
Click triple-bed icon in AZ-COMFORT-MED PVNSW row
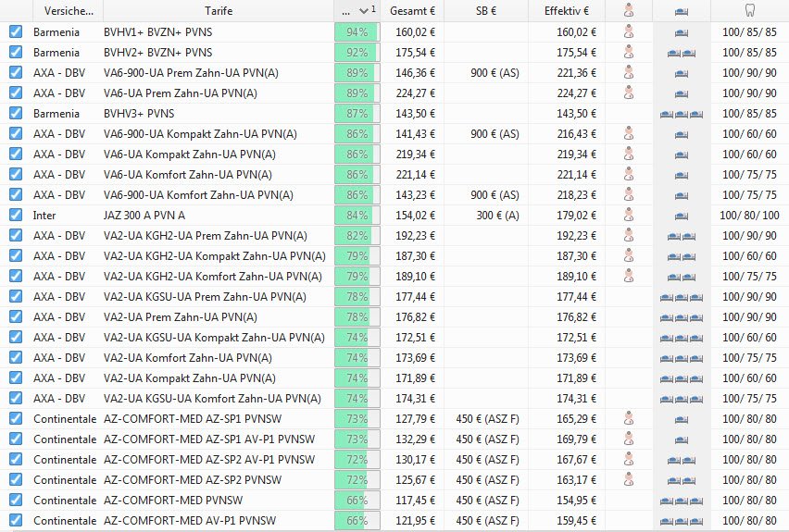pyautogui.click(x=682, y=501)
